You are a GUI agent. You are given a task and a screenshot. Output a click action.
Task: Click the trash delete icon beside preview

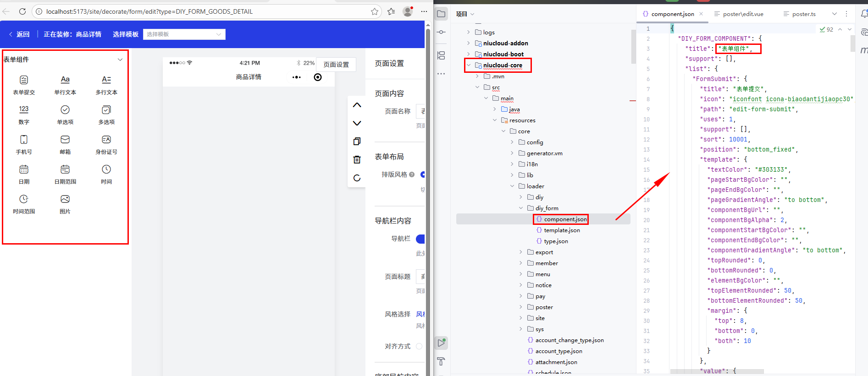tap(357, 160)
